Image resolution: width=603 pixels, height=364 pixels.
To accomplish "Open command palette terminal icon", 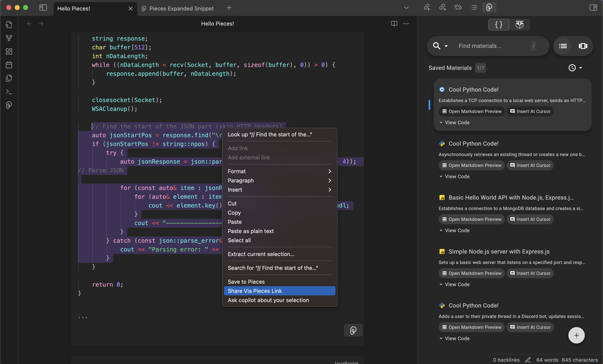I will point(9,92).
